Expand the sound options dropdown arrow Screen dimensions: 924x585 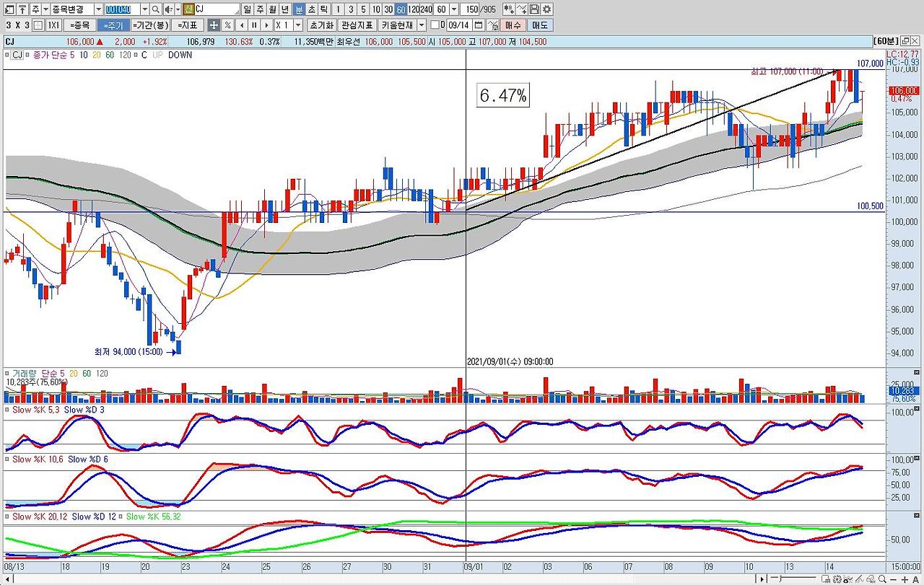tap(178, 9)
